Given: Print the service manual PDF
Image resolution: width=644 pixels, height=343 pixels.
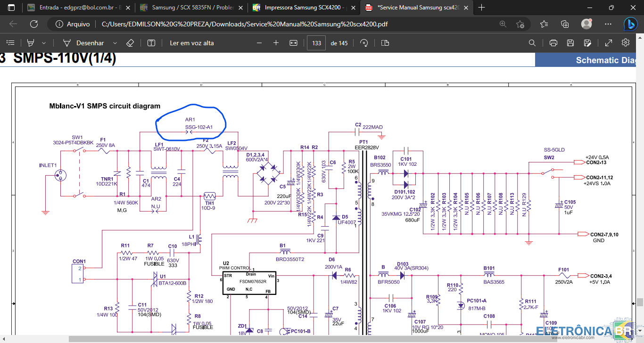Looking at the screenshot, I should coord(553,43).
